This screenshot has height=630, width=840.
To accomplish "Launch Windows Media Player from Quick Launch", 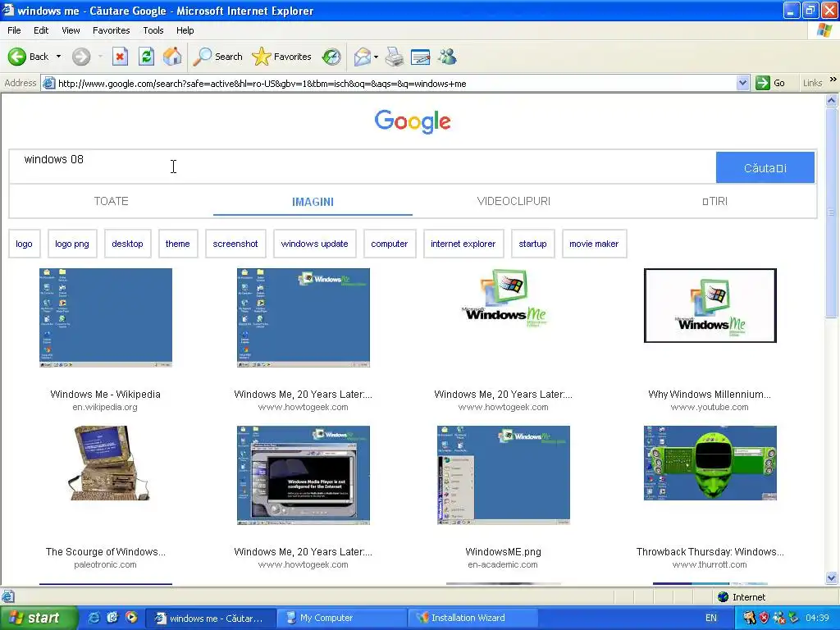I will pyautogui.click(x=131, y=618).
